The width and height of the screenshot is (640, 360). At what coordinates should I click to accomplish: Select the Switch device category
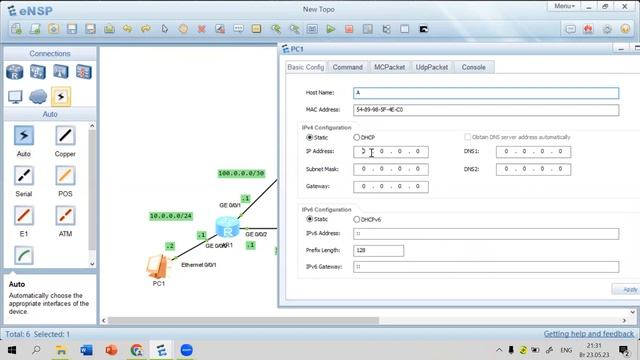click(x=38, y=72)
